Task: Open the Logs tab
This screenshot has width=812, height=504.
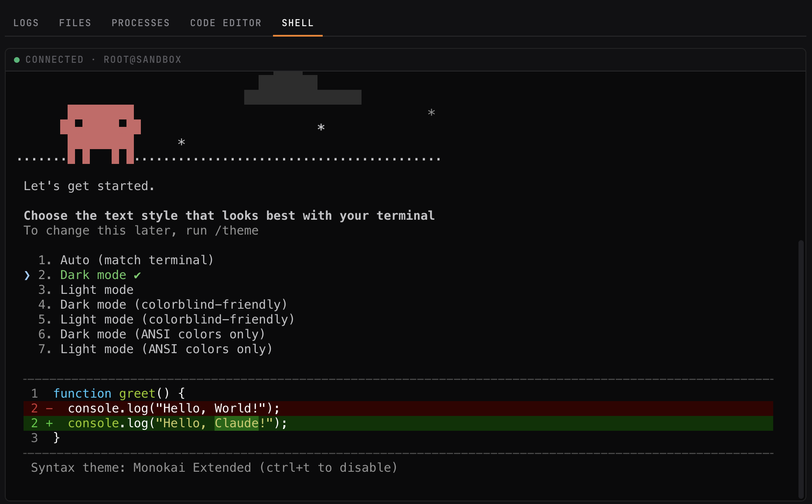Action: point(26,23)
